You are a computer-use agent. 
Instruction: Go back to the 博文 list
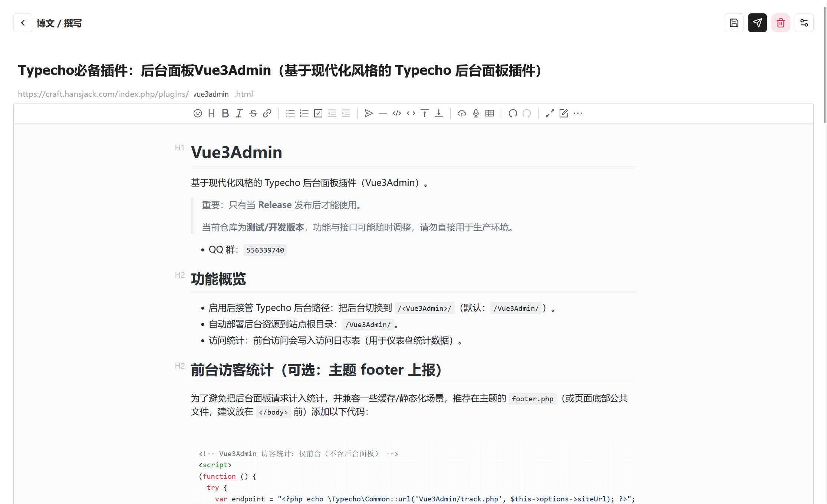(x=23, y=23)
